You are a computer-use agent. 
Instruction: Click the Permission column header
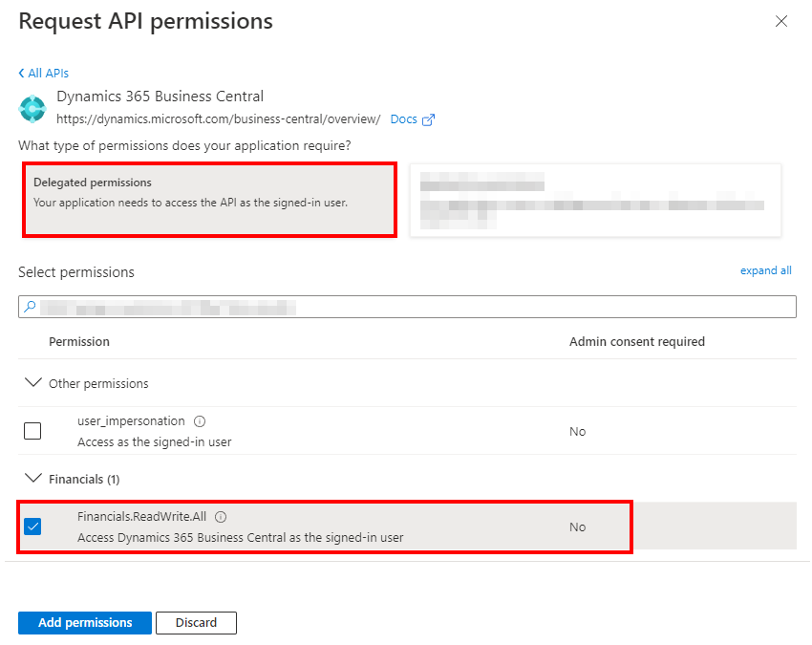point(79,341)
